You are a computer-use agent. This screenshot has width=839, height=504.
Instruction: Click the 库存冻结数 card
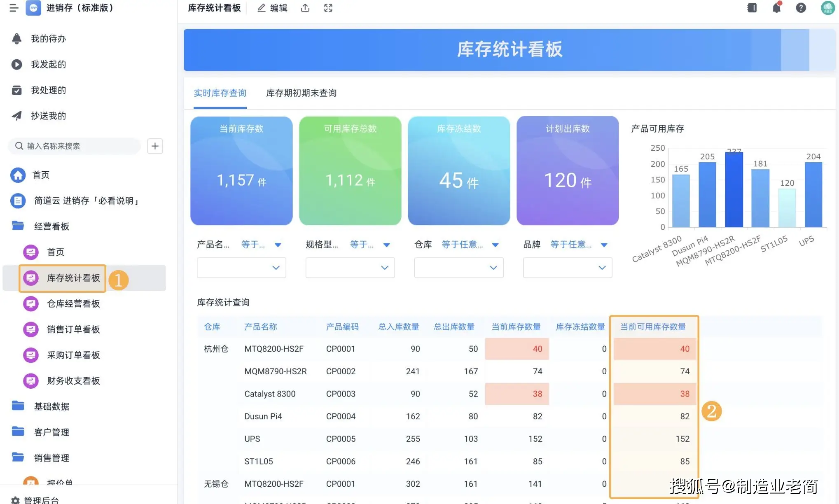pyautogui.click(x=459, y=170)
